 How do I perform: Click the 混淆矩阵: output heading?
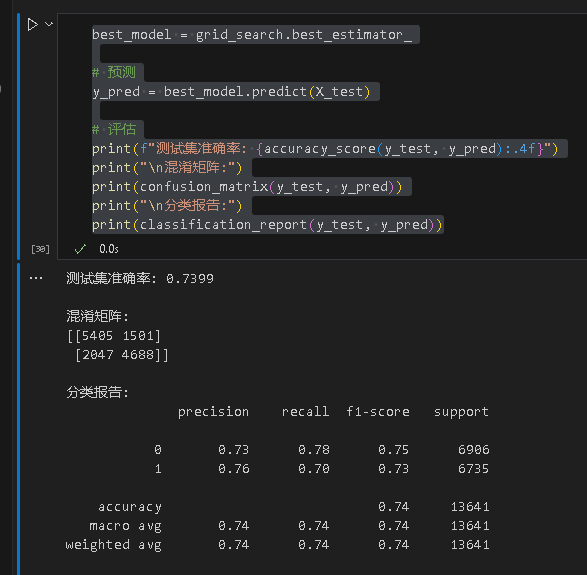pyautogui.click(x=97, y=317)
